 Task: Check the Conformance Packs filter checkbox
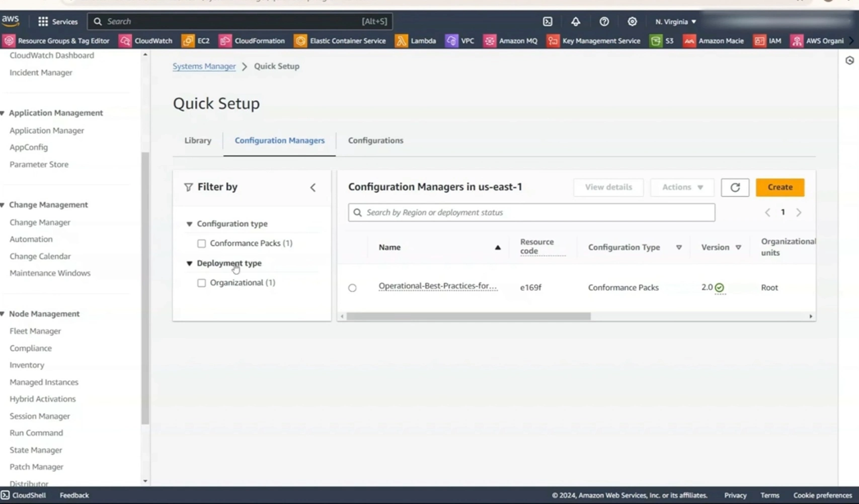tap(202, 243)
